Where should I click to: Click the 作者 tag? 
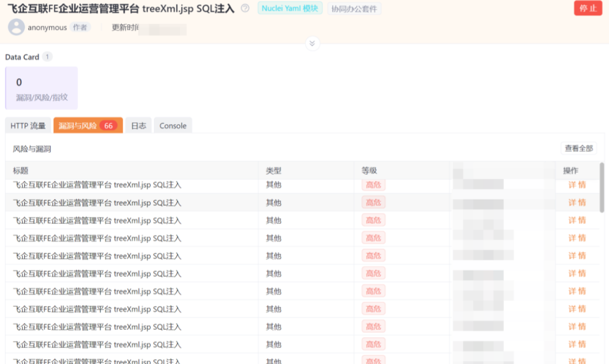[x=80, y=27]
